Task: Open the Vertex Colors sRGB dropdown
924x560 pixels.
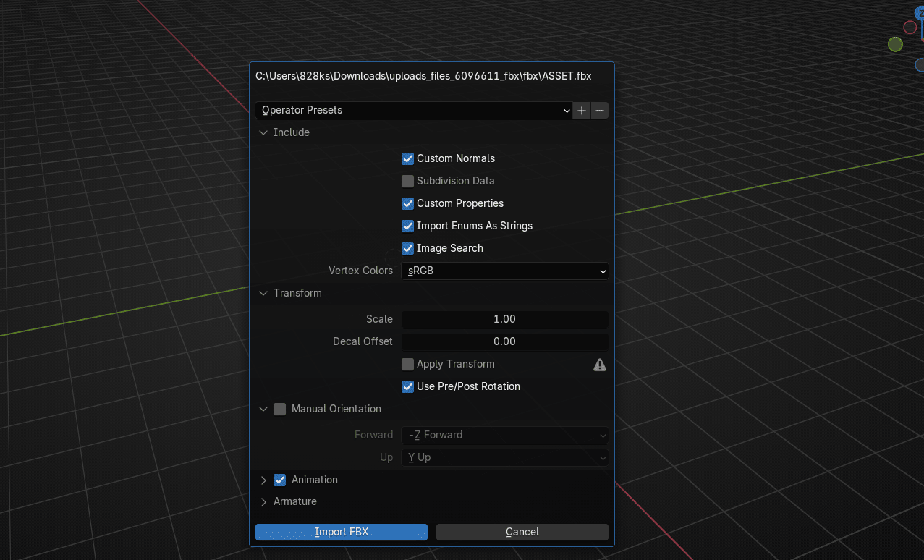Action: [x=504, y=271]
